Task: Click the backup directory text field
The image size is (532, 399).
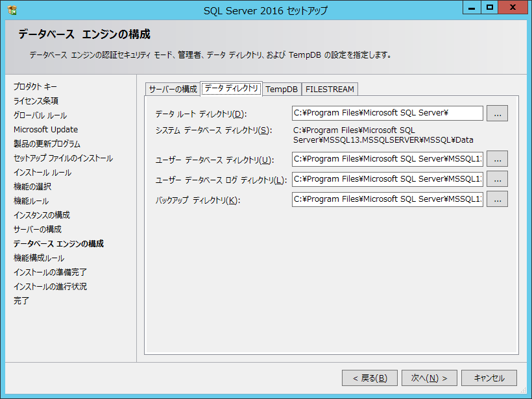Action: coord(387,199)
